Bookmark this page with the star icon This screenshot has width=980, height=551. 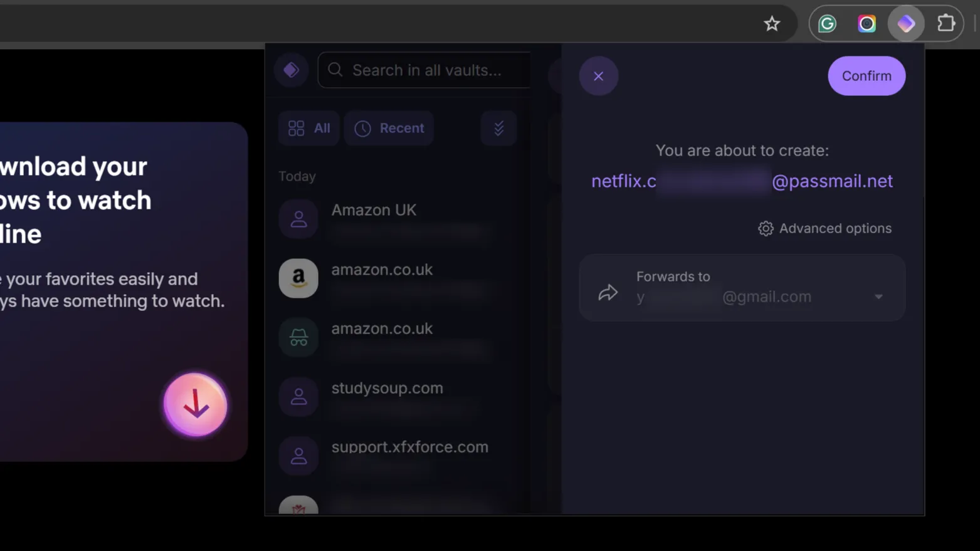(772, 24)
